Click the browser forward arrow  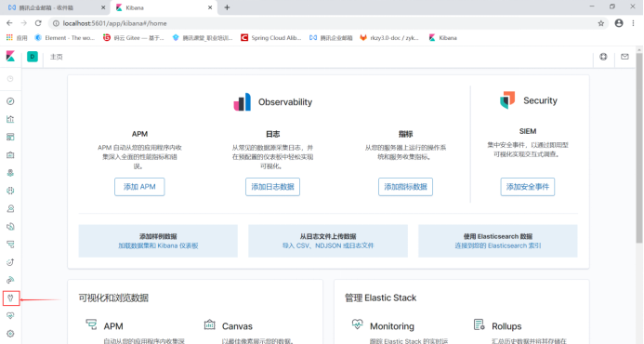click(24, 23)
